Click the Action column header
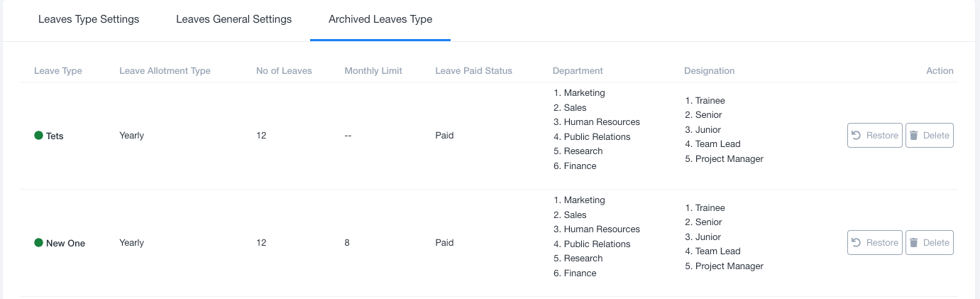The height and width of the screenshot is (299, 980). point(940,71)
